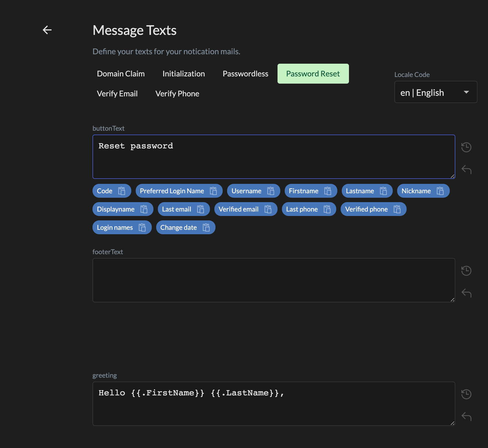Click history icon beside greeting field
Screen dimensions: 488x448
click(x=466, y=394)
